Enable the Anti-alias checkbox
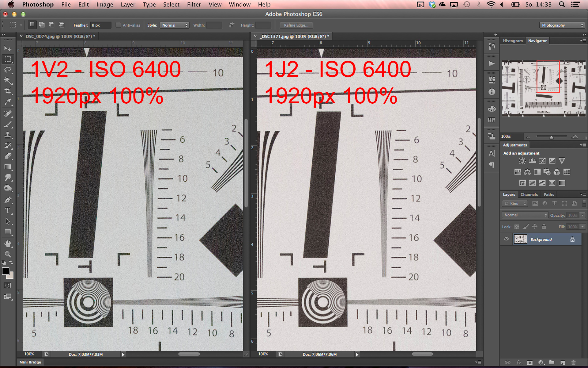Image resolution: width=588 pixels, height=368 pixels. click(119, 25)
